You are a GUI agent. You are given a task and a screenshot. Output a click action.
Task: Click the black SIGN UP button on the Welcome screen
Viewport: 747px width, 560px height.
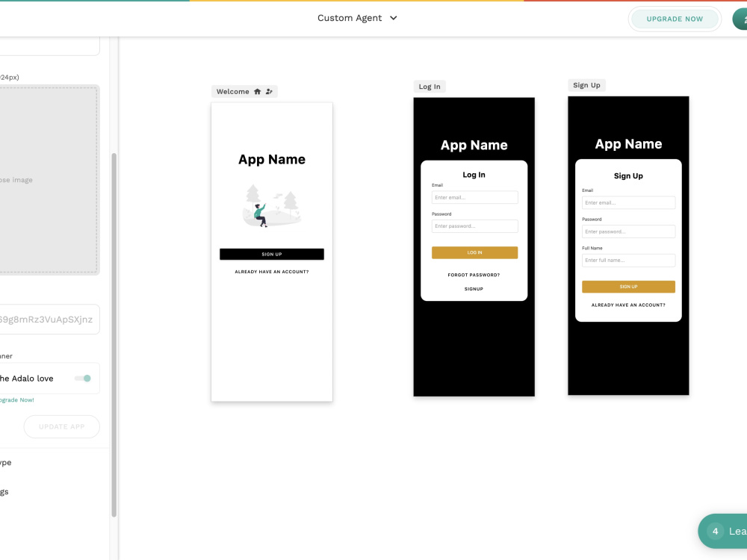[x=272, y=255]
